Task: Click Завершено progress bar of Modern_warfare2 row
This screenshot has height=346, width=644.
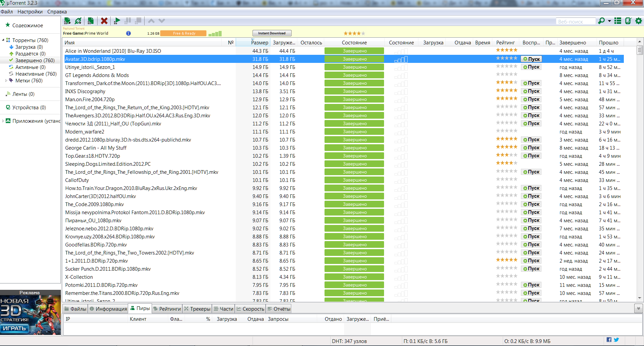Action: 354,132
